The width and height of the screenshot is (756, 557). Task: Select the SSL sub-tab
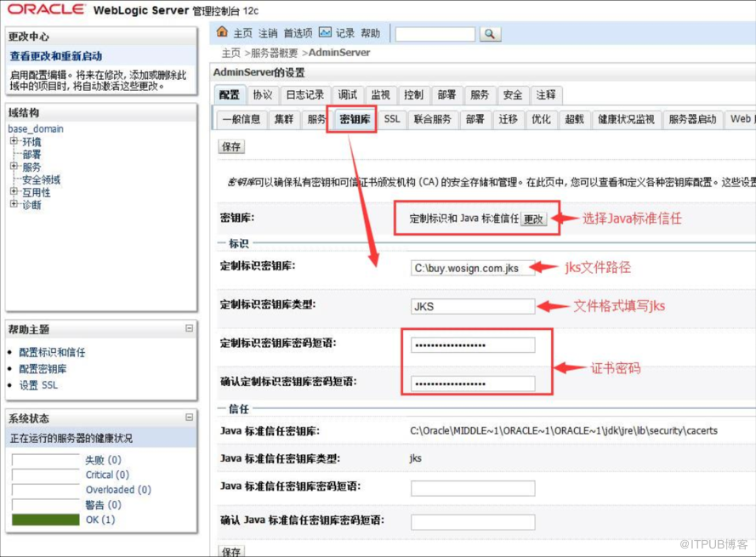coord(392,119)
